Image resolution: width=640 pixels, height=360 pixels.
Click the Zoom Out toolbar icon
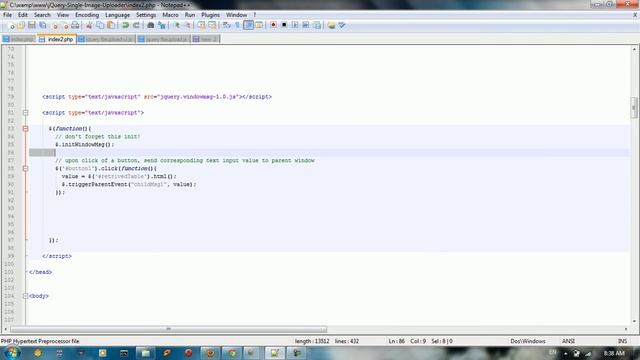tap(188, 25)
